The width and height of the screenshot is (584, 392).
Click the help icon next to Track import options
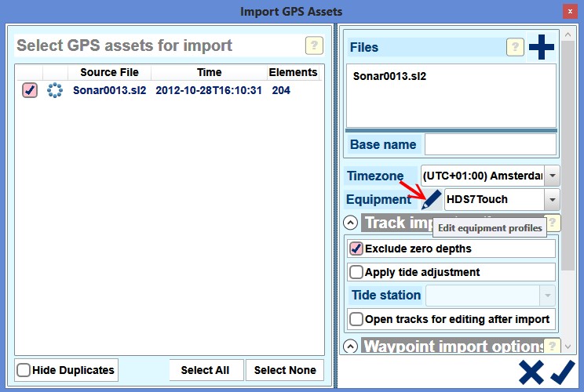tap(553, 223)
